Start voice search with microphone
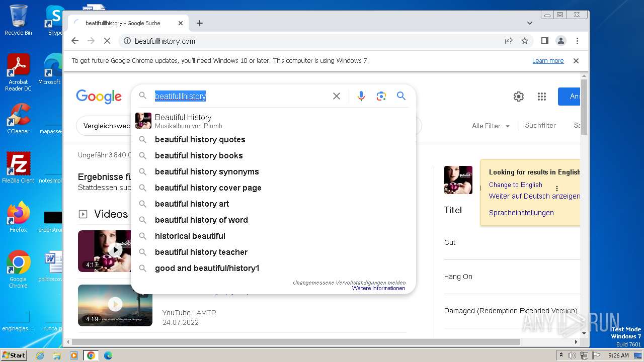The height and width of the screenshot is (362, 644). click(x=361, y=96)
